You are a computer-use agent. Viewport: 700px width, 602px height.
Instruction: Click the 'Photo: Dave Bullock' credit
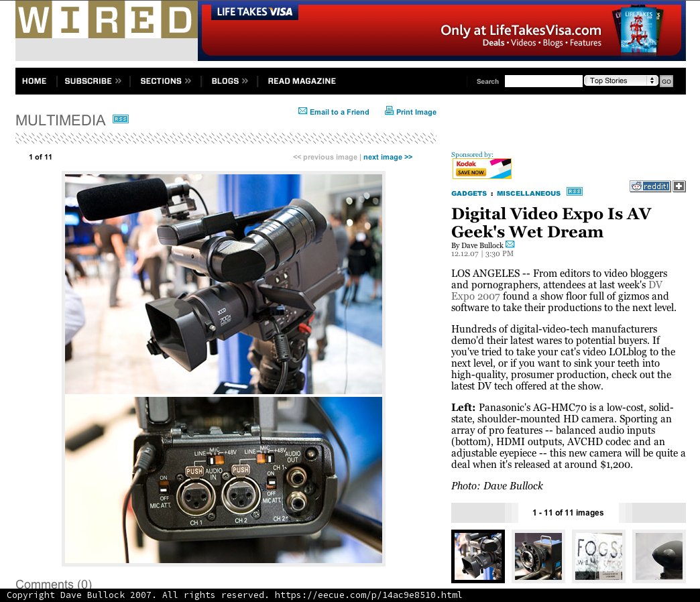point(497,486)
